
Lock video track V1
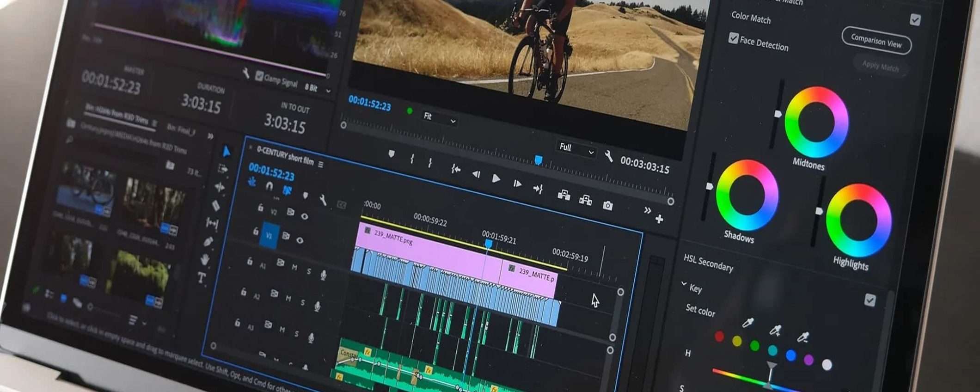click(255, 231)
